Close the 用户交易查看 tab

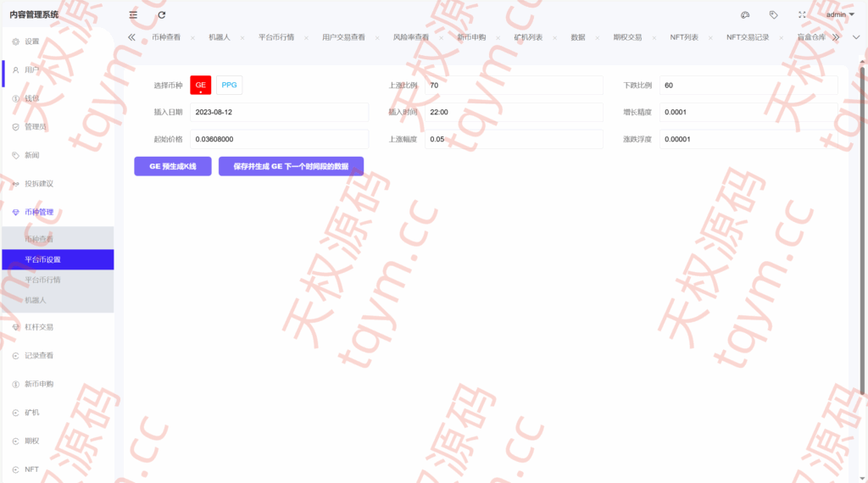click(x=377, y=38)
